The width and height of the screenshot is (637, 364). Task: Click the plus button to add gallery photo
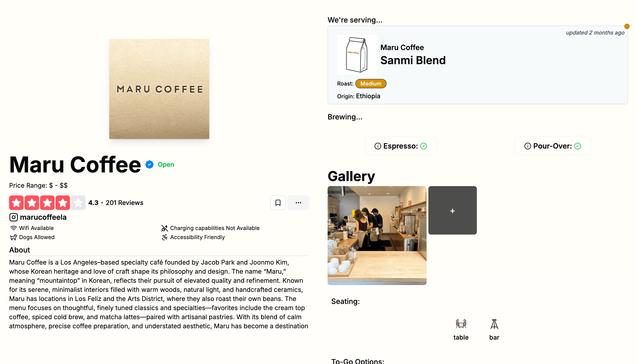(452, 210)
